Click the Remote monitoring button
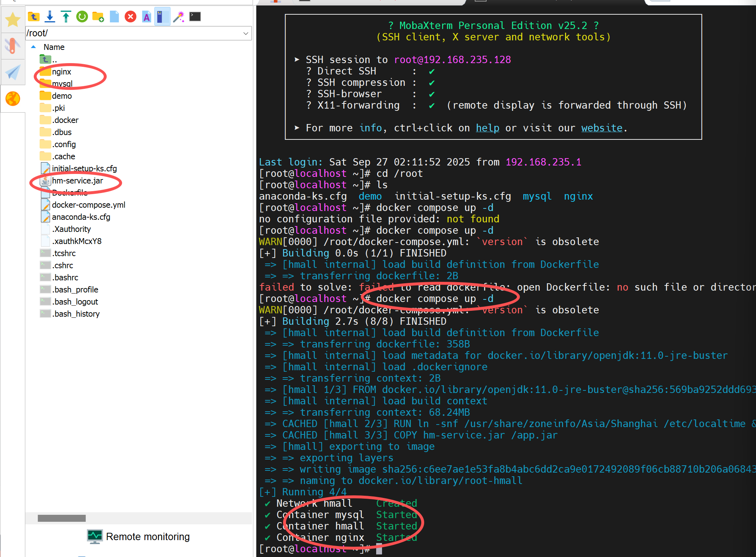Image resolution: width=756 pixels, height=557 pixels. [139, 536]
